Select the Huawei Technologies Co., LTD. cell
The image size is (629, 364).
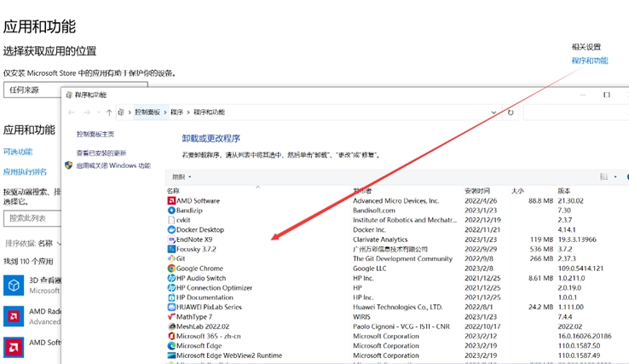(x=398, y=307)
